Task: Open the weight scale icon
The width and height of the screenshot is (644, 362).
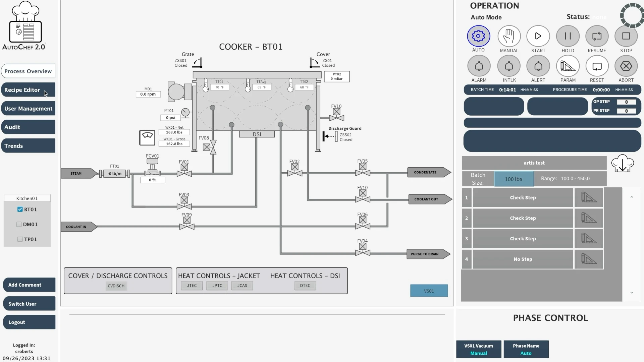Action: tap(147, 137)
